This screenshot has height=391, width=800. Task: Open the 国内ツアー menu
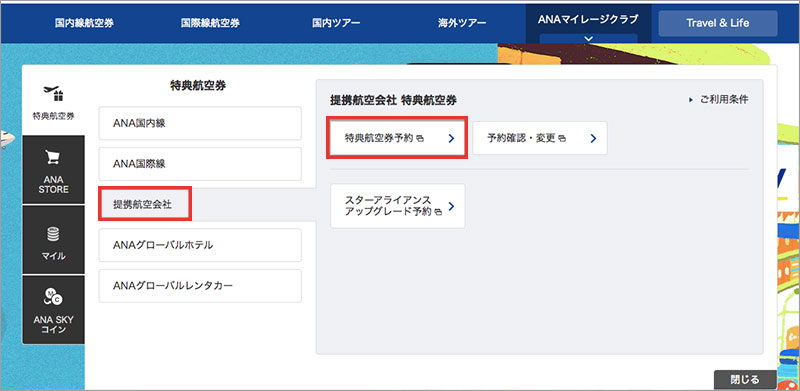click(x=336, y=23)
